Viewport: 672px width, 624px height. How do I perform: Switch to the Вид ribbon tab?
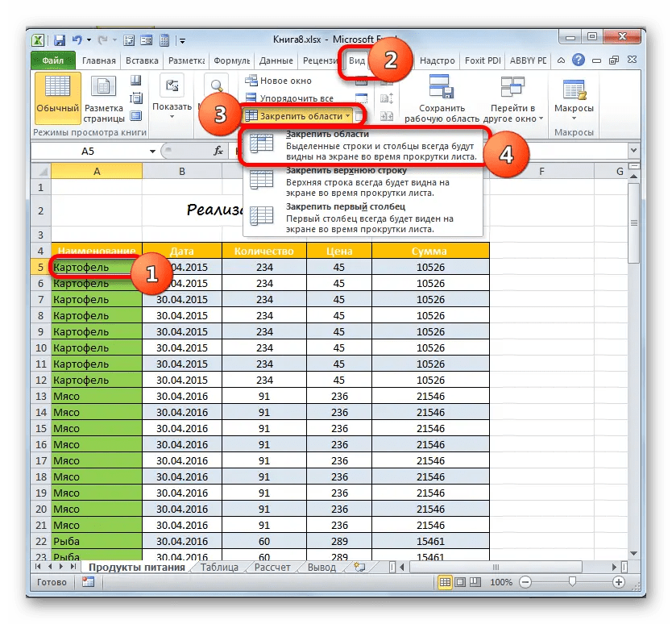click(355, 60)
